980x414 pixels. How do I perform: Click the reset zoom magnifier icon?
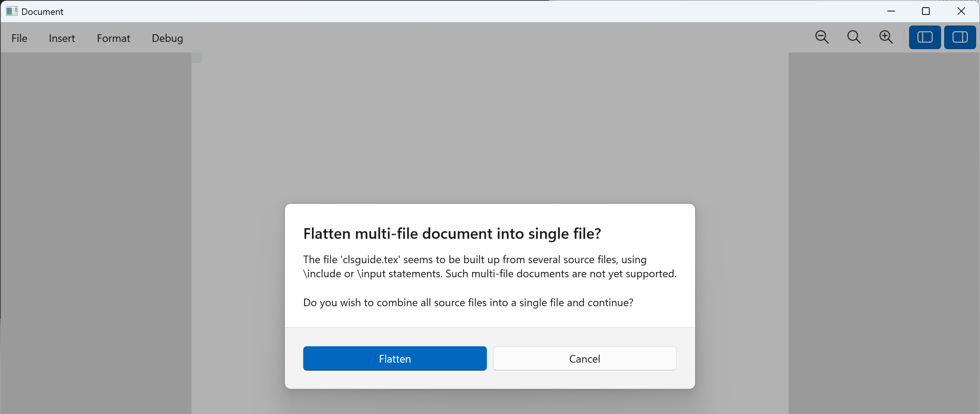(x=854, y=37)
